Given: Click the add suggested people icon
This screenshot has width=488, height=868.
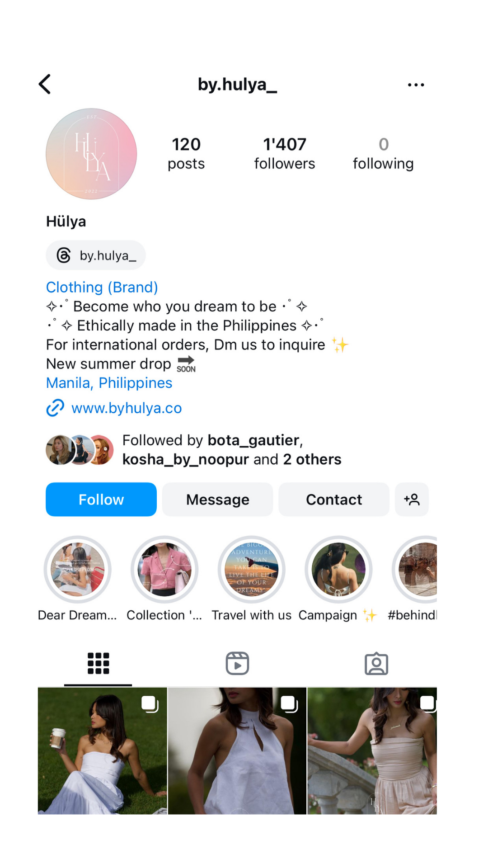Looking at the screenshot, I should click(x=412, y=500).
